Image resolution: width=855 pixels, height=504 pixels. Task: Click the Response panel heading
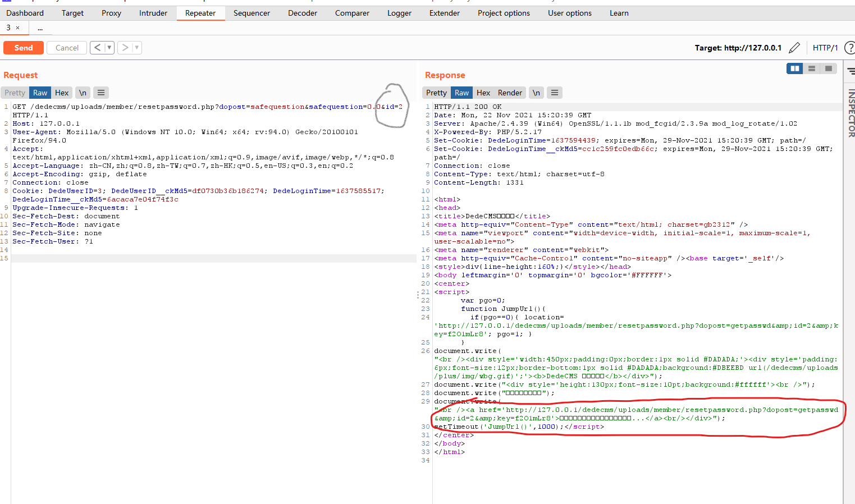click(445, 75)
